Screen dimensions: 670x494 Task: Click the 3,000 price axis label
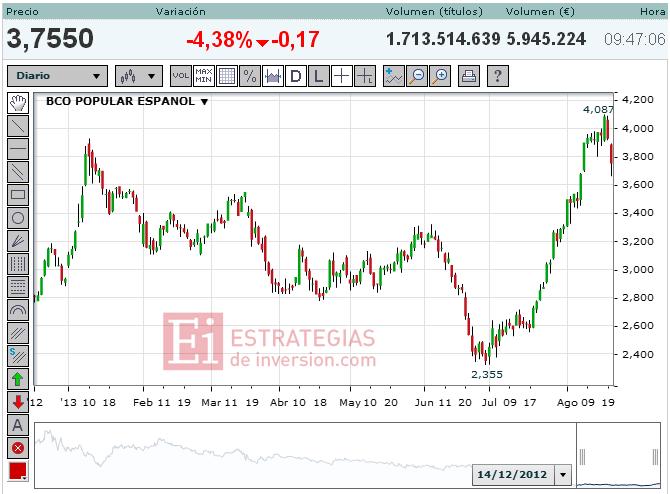[638, 270]
